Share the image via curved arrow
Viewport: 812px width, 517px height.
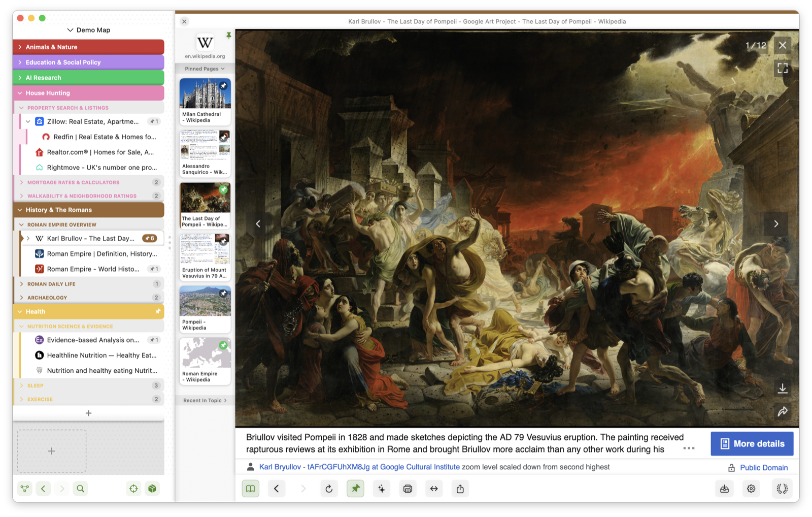pyautogui.click(x=783, y=411)
